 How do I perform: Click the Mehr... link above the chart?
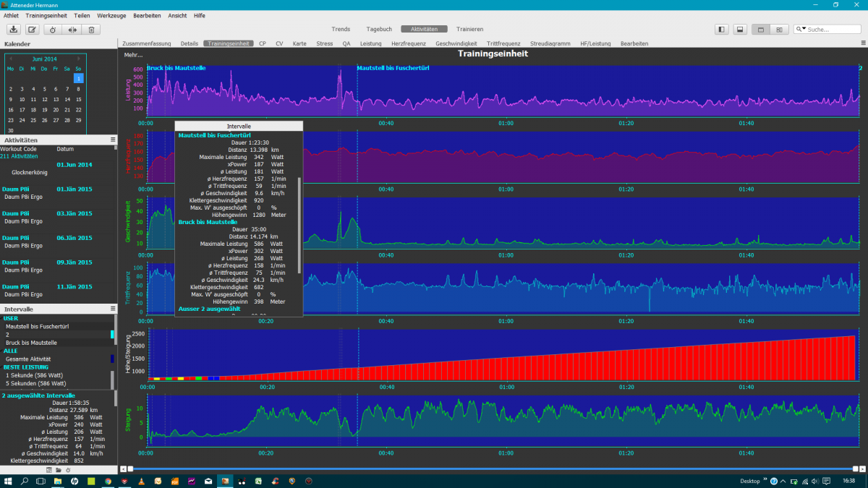point(133,54)
